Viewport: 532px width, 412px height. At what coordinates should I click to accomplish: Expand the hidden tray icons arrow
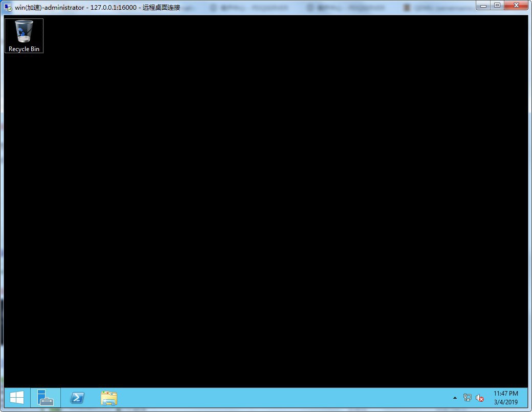tap(455, 398)
